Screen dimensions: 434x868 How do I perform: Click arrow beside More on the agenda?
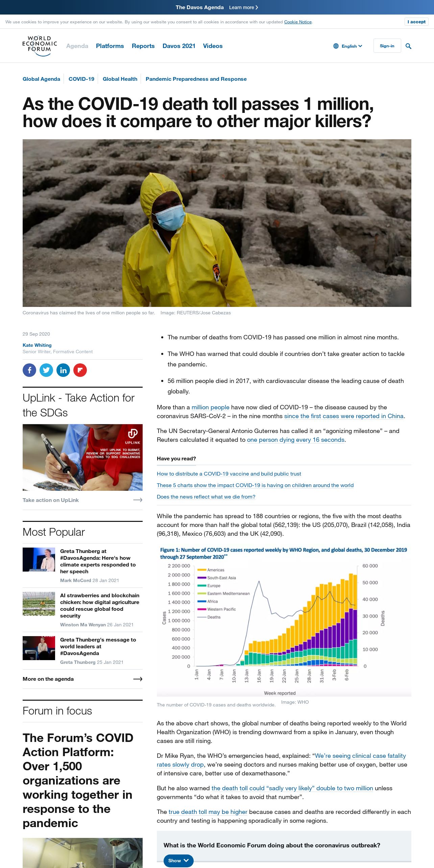(138, 679)
